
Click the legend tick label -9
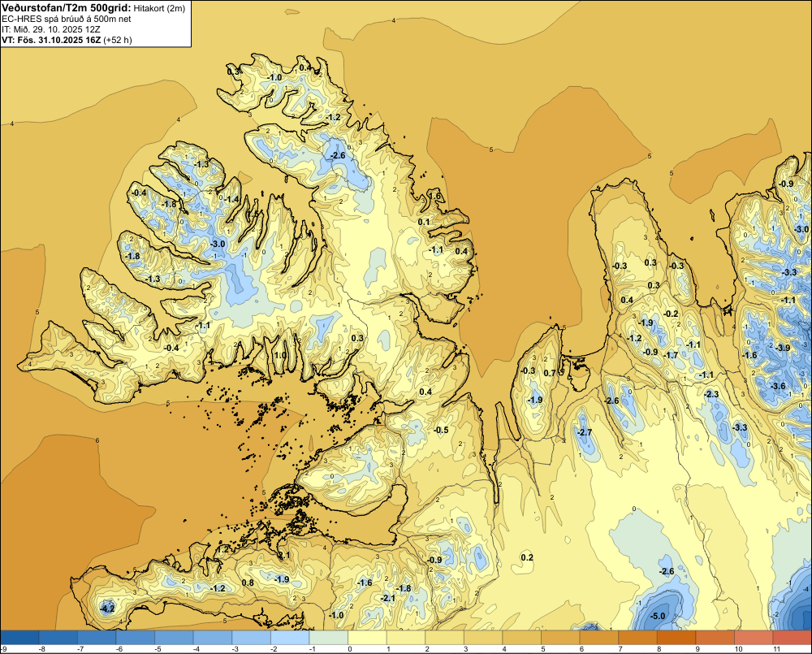click(3, 649)
